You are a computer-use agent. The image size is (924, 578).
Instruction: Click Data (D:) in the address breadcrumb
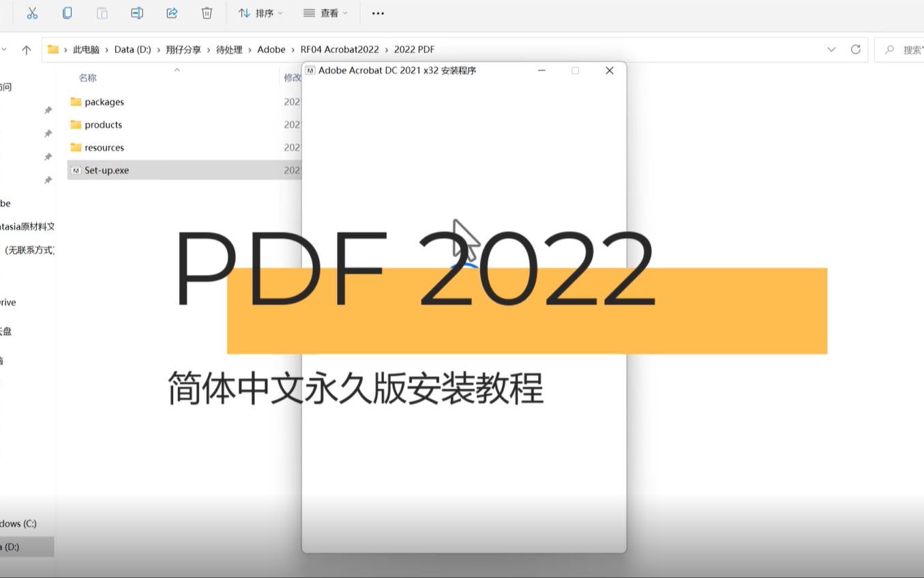(133, 50)
